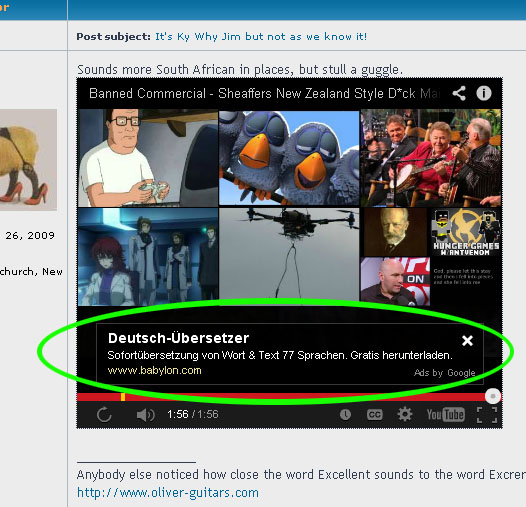Click the poster's avatar image
Screen dimensions: 526x507
(28, 160)
